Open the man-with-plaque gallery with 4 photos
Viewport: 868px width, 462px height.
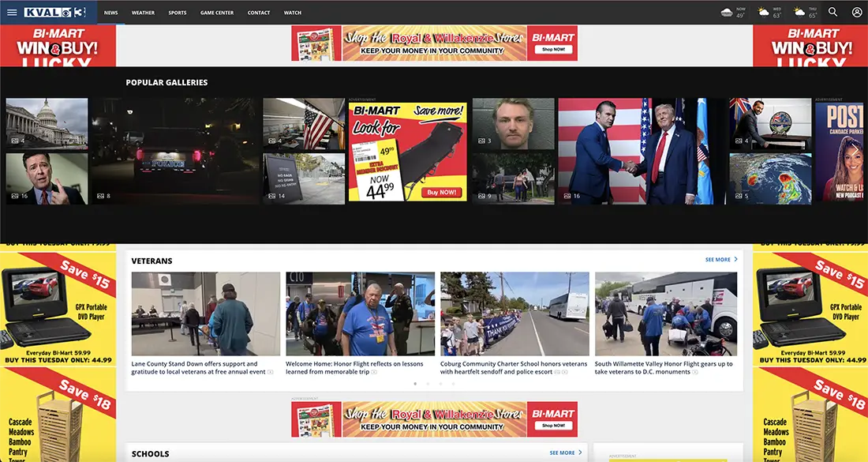click(771, 123)
